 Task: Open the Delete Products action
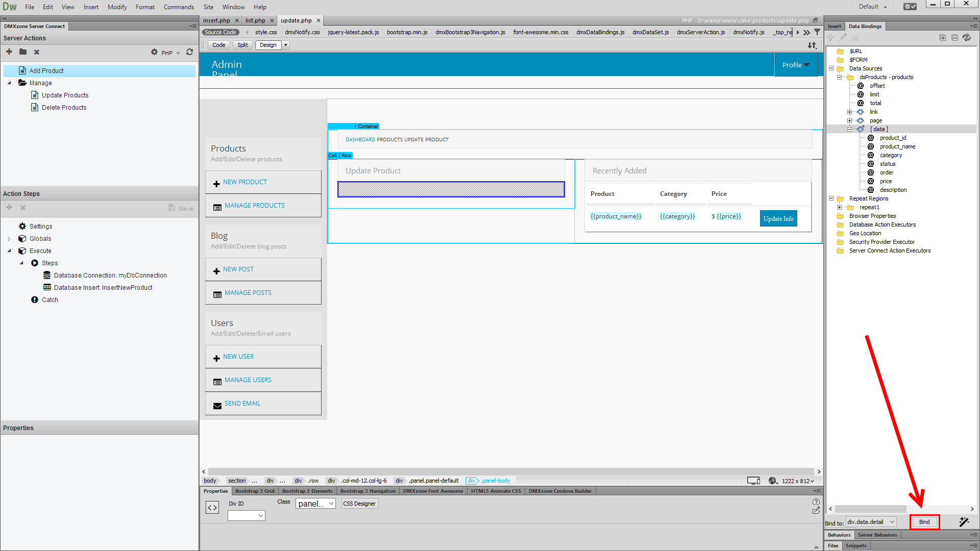tap(64, 108)
